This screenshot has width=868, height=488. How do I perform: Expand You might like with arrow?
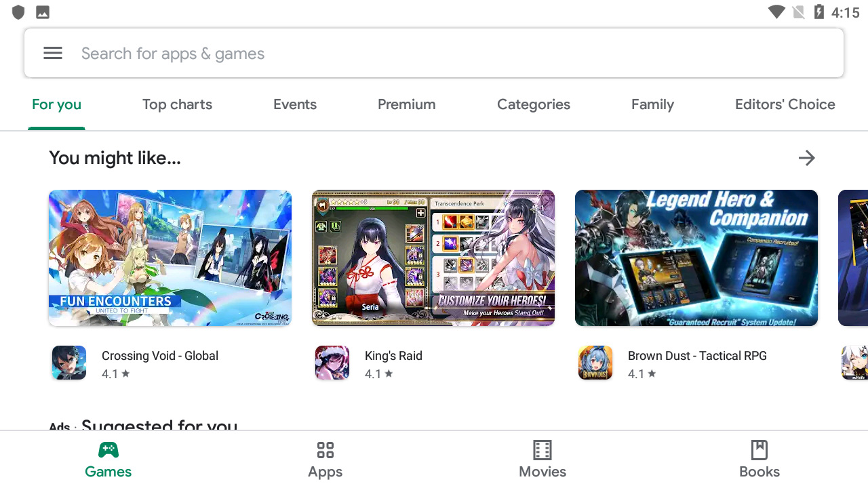pyautogui.click(x=806, y=158)
